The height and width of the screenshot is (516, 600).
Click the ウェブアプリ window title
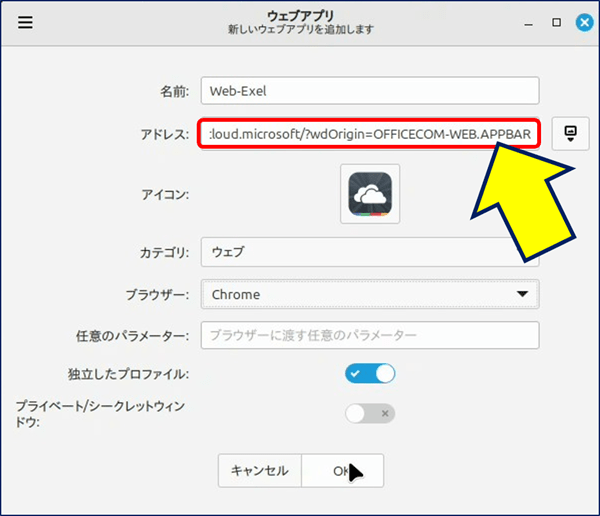coord(301,16)
